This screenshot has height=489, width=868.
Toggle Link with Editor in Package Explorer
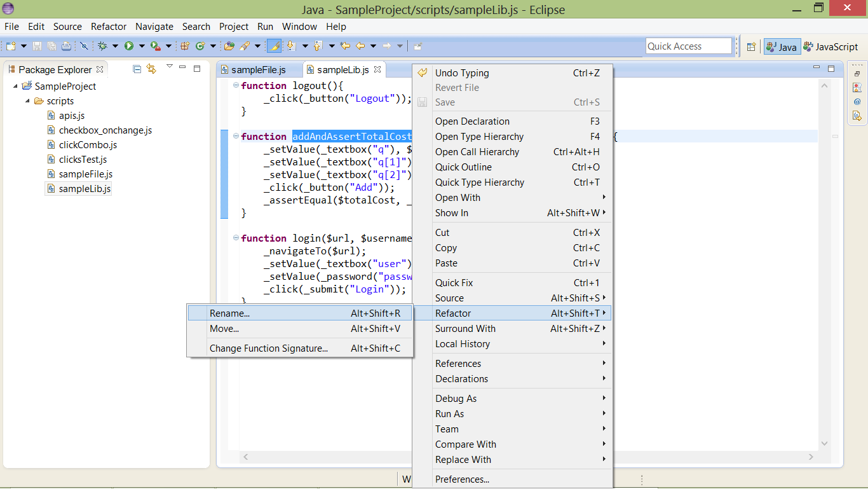pyautogui.click(x=151, y=69)
